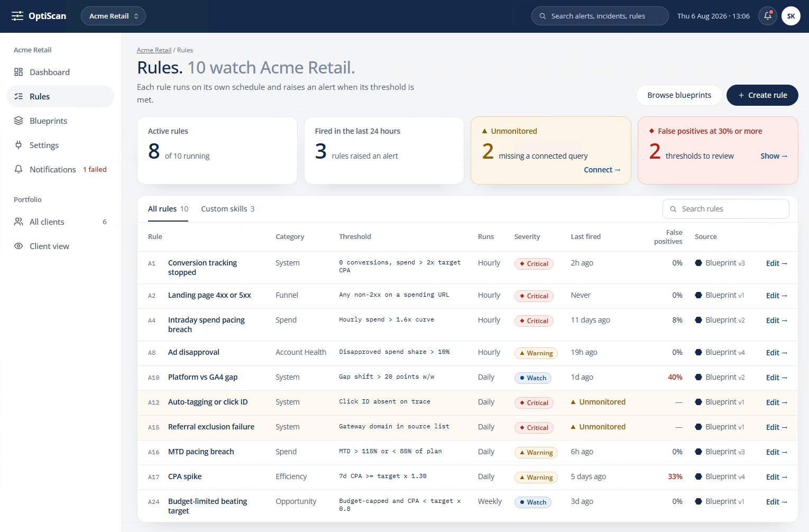
Task: Click the OptiScan logo icon
Action: click(17, 16)
